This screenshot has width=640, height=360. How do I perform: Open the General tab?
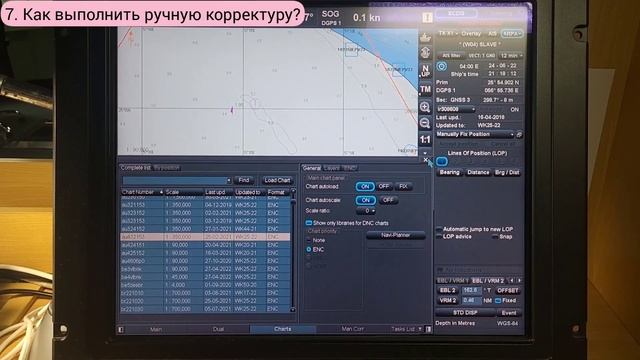(x=311, y=168)
